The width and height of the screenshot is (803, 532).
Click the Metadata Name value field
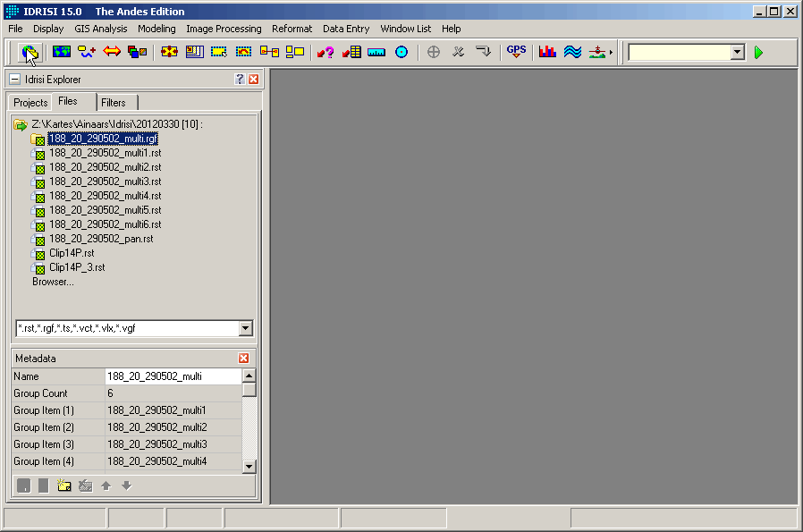pyautogui.click(x=173, y=376)
